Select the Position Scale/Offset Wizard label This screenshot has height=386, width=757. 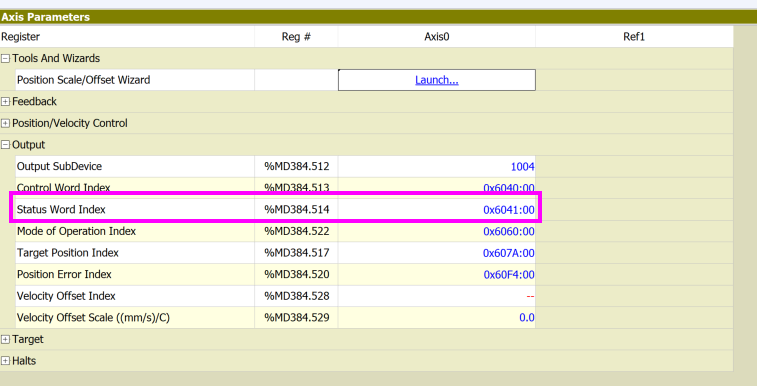click(84, 80)
